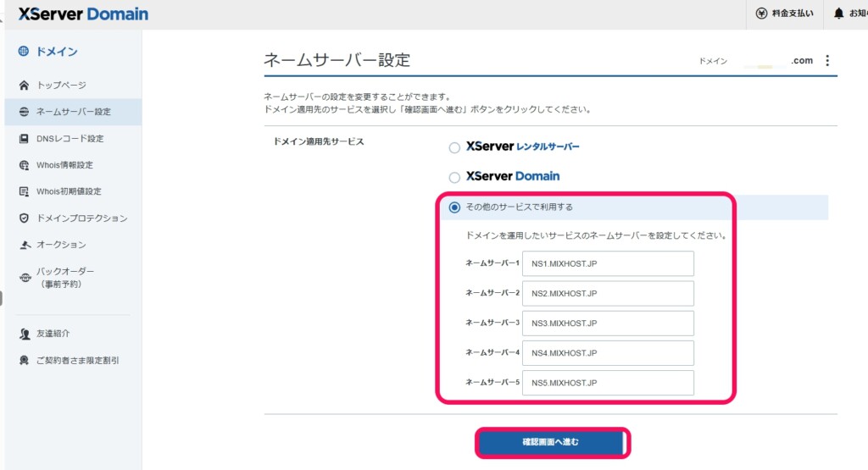Click the shield icon for ドメインプロテクション
Screen dimensions: 868x470
pyautogui.click(x=24, y=218)
